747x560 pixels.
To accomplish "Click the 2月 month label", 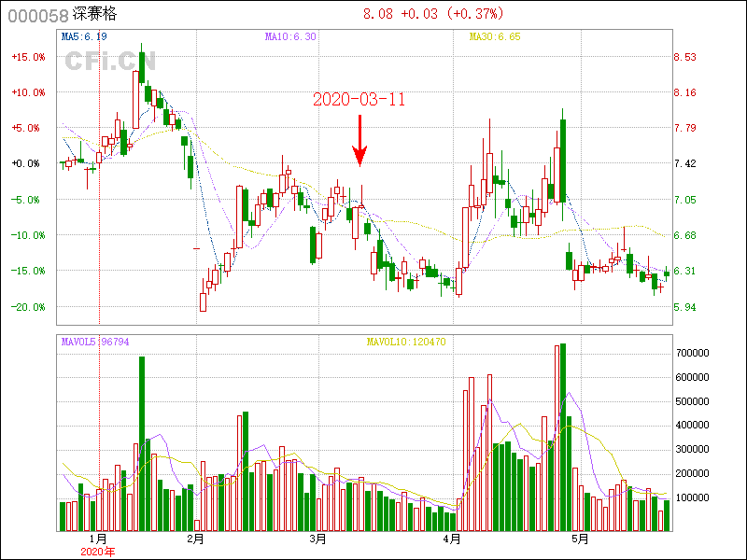I will 195,539.
